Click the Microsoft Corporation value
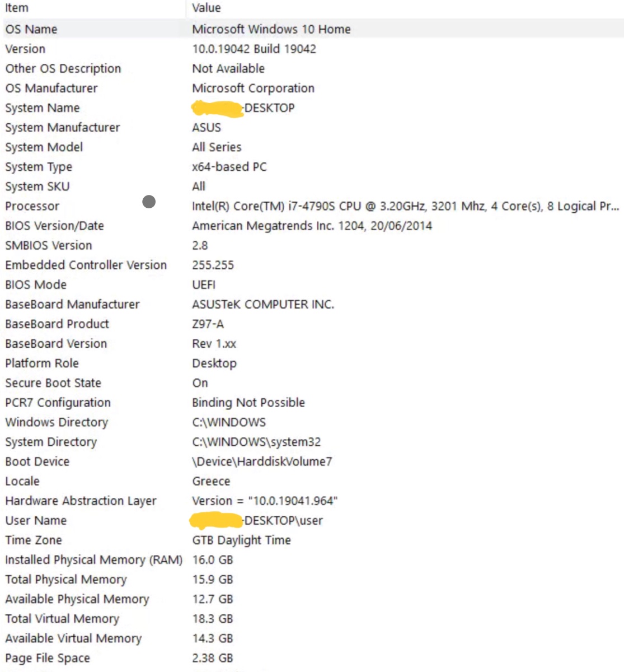624x672 pixels. click(253, 88)
